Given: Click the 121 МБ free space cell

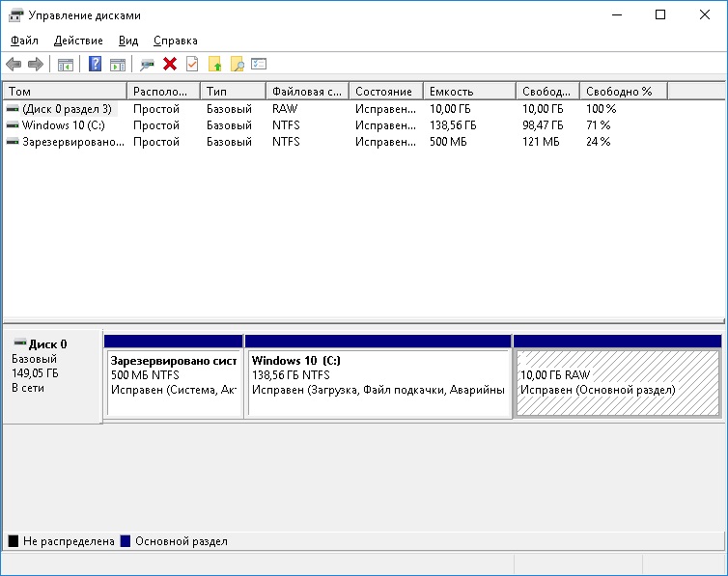Looking at the screenshot, I should (541, 142).
